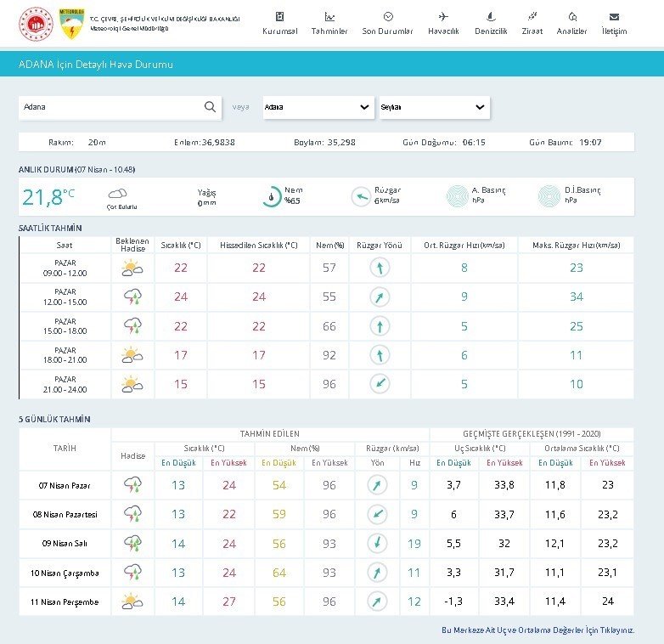Click the current Çok Bulutlu cloud icon
Screen dimensions: 664x644
click(118, 195)
